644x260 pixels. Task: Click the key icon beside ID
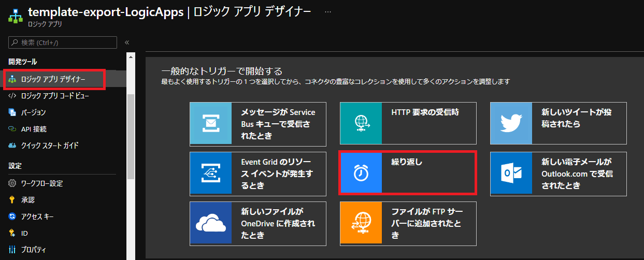click(12, 233)
